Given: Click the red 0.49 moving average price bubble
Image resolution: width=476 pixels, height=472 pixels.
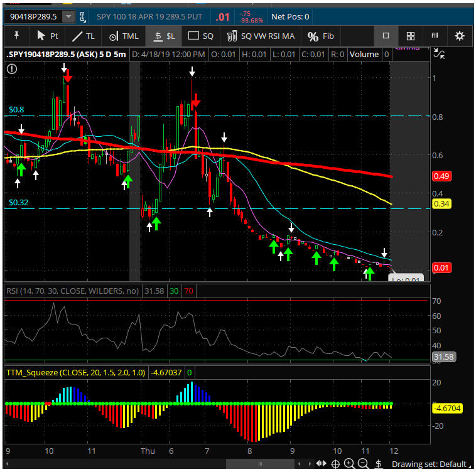Looking at the screenshot, I should tap(441, 176).
